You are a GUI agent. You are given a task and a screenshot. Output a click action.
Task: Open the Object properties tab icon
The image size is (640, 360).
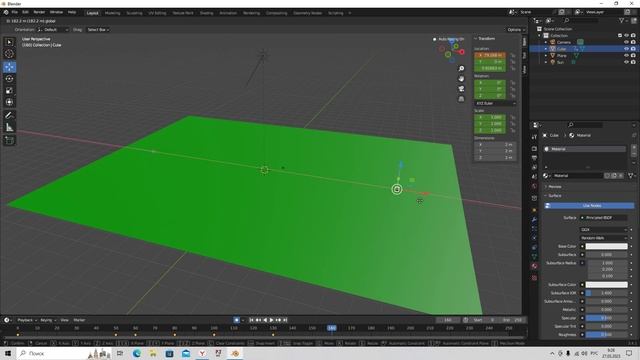(534, 210)
